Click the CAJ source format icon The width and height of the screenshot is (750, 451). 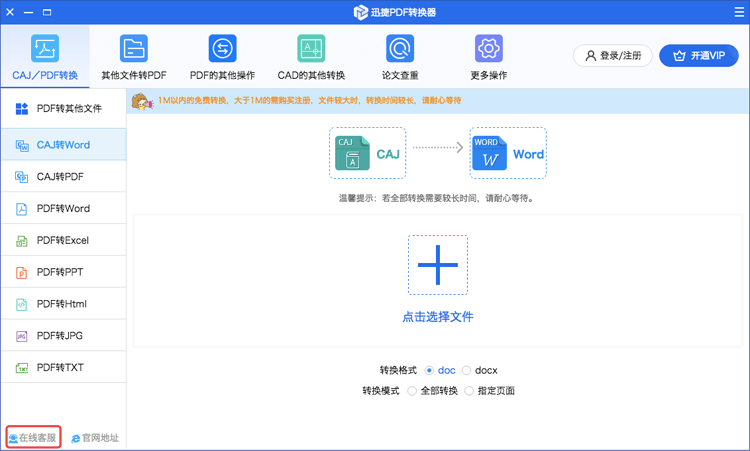[x=353, y=153]
